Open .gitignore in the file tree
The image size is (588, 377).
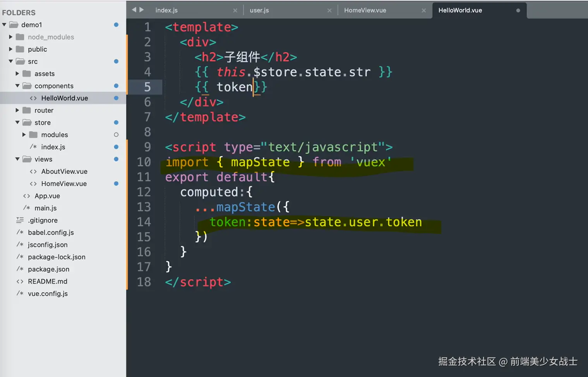click(x=43, y=220)
